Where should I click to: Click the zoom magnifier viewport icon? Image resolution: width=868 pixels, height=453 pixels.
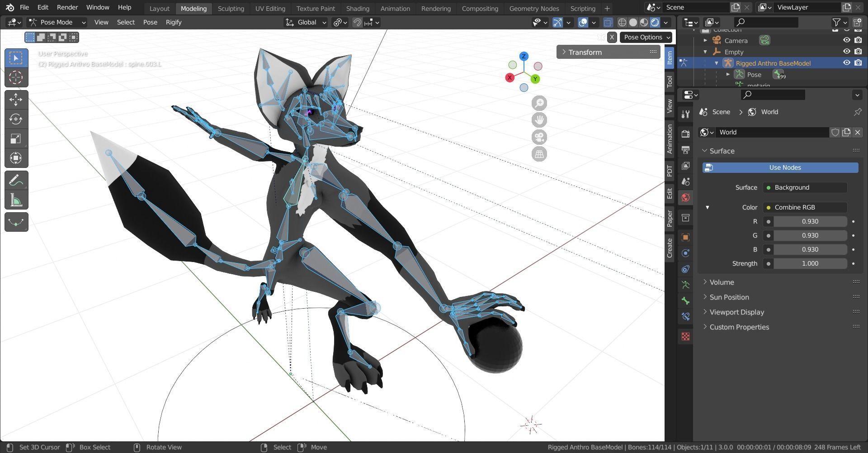point(539,103)
